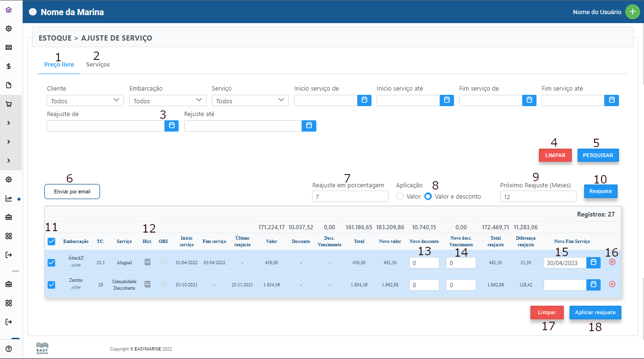Open the shopping cart icon in the sidebar
This screenshot has width=644, height=359.
click(x=8, y=104)
